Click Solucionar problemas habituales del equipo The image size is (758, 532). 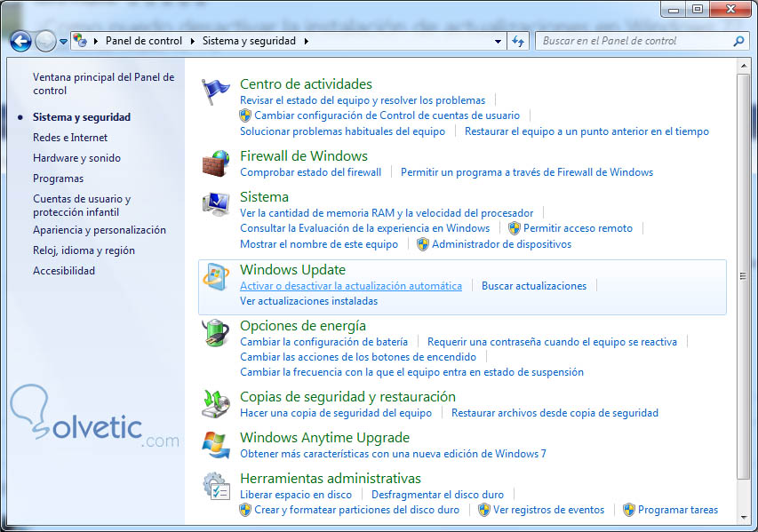click(343, 131)
